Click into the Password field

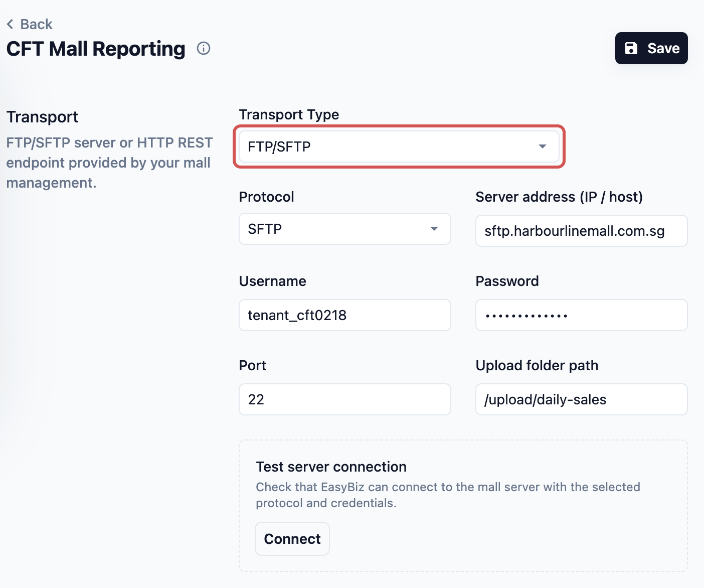582,315
